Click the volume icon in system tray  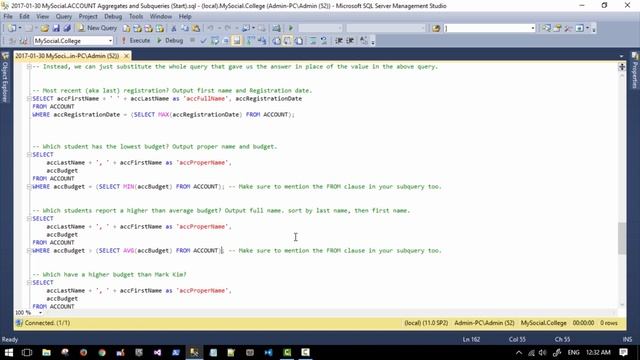[x=542, y=353]
